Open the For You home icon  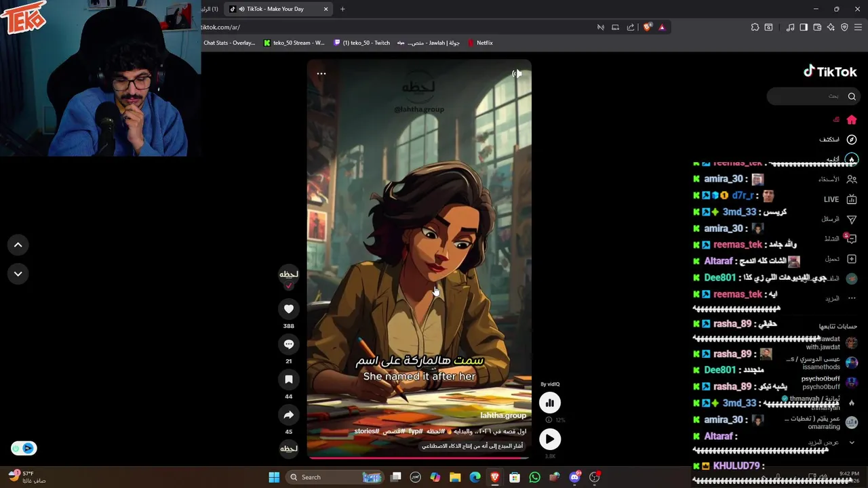852,120
